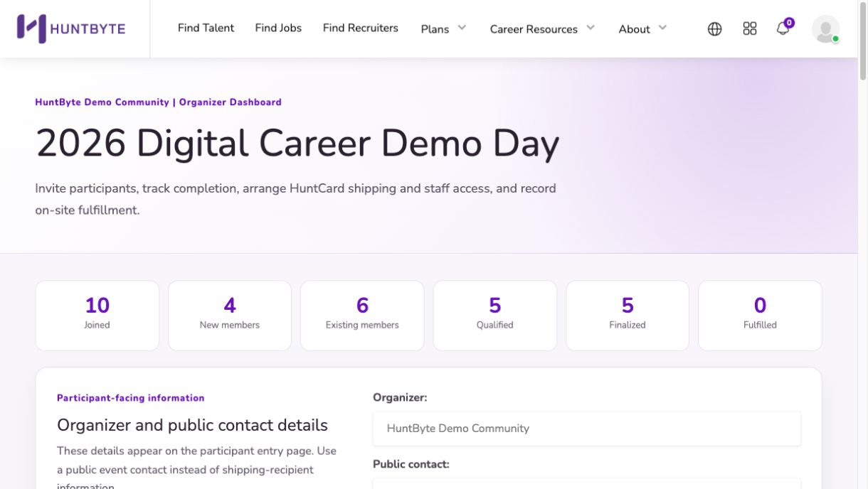Open the apps grid icon

coord(750,28)
